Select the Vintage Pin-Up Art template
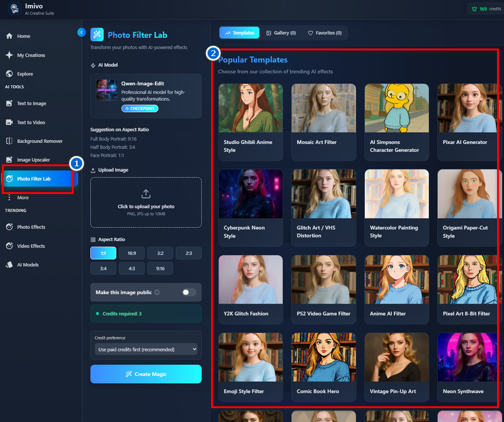Screen dimensions: 504x422 pos(397,367)
